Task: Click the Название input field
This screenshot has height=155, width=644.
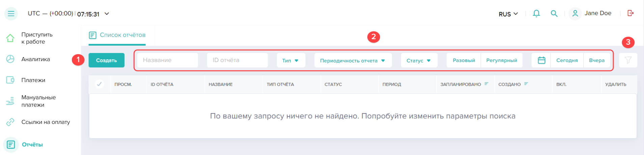Action: [x=167, y=60]
